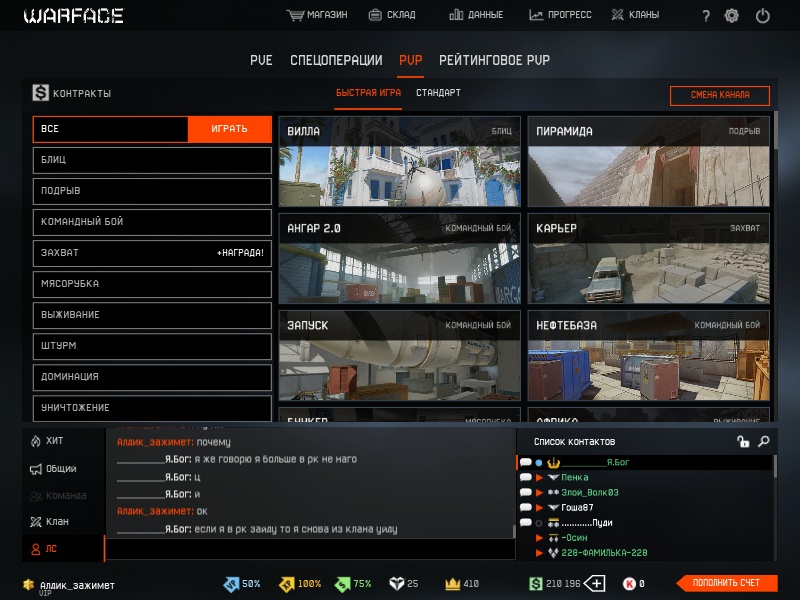Click the contacts search magnifier icon
800x600 pixels.
(763, 441)
